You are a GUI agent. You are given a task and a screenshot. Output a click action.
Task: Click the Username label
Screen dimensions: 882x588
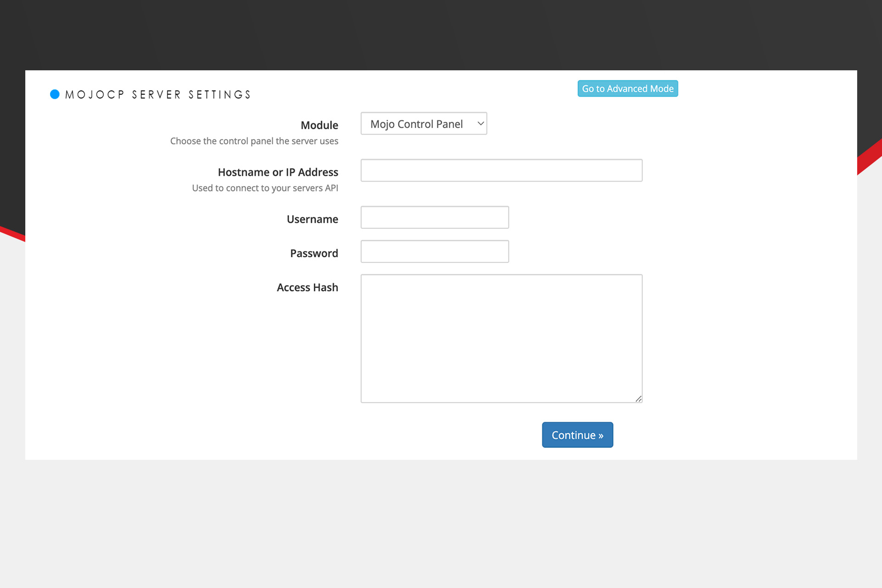pos(312,219)
